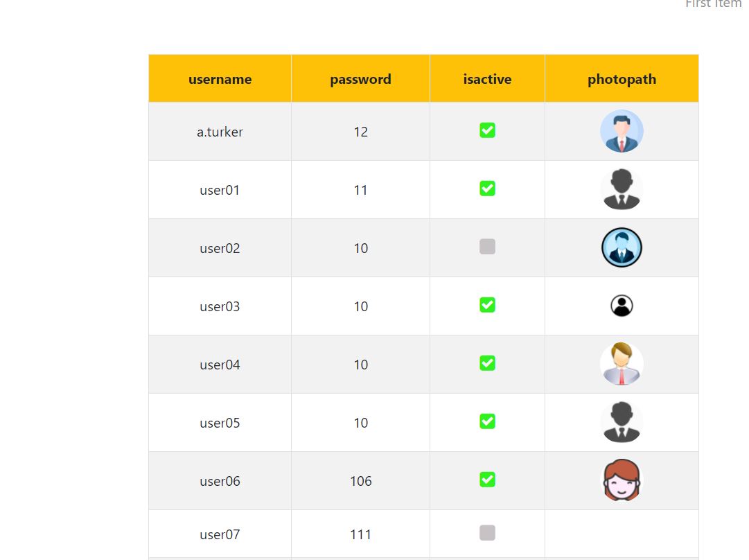This screenshot has width=749, height=560.
Task: Select the user01 username cell
Action: [x=220, y=190]
